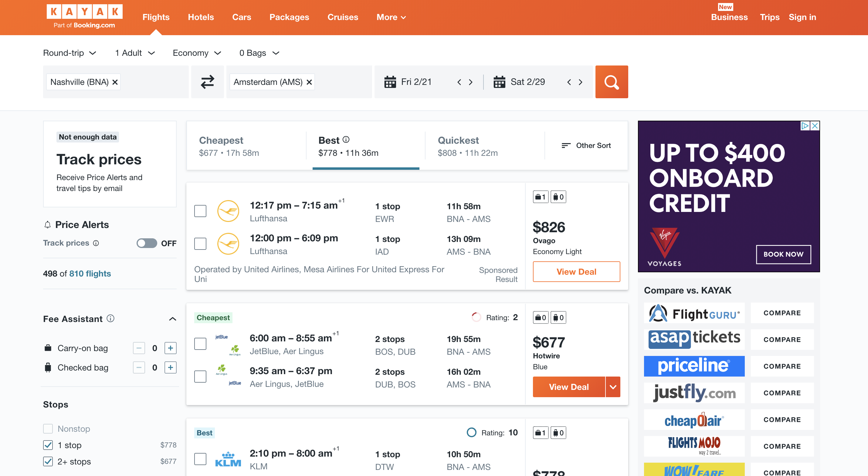Open Other Sort options
868x476 pixels.
coord(586,146)
